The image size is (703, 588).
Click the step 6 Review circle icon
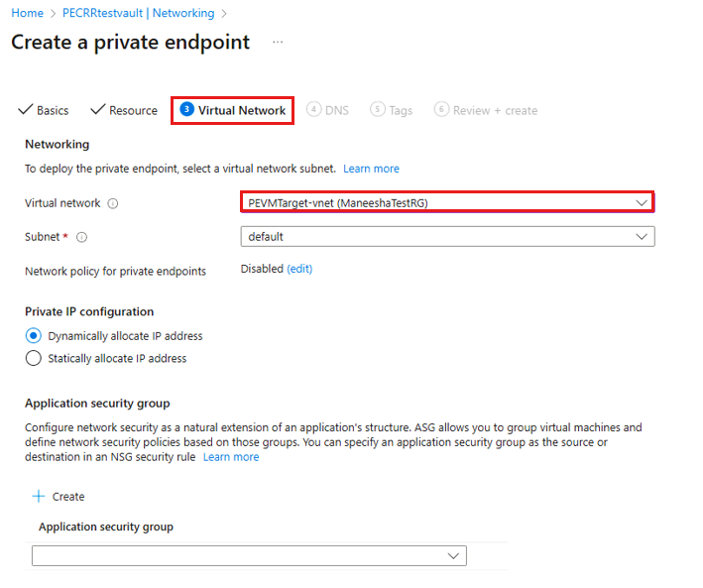pos(441,109)
